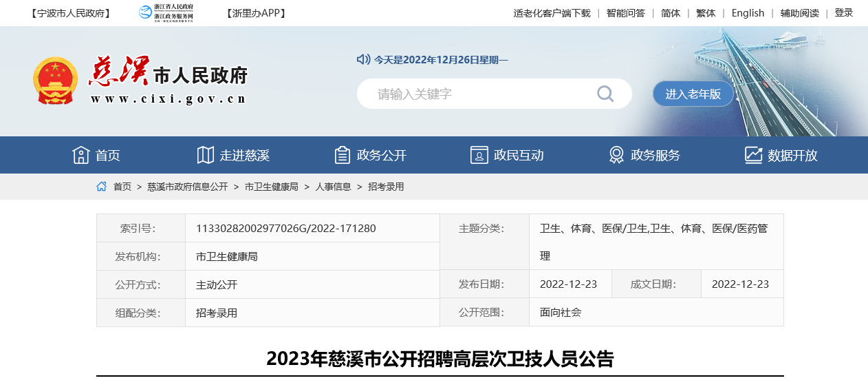Image resolution: width=868 pixels, height=387 pixels.
Task: Click the announcement title 2023年慈溪市公开招聘高层次卫技人员公告
Action: click(x=440, y=359)
